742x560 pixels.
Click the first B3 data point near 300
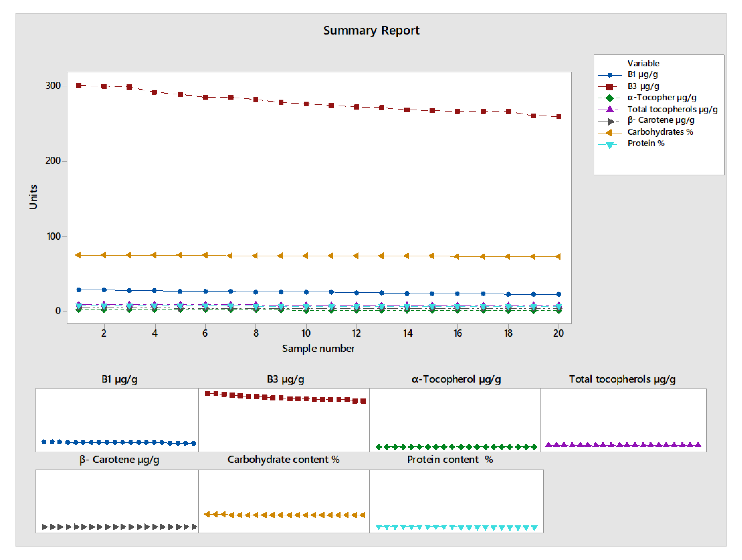coord(79,85)
